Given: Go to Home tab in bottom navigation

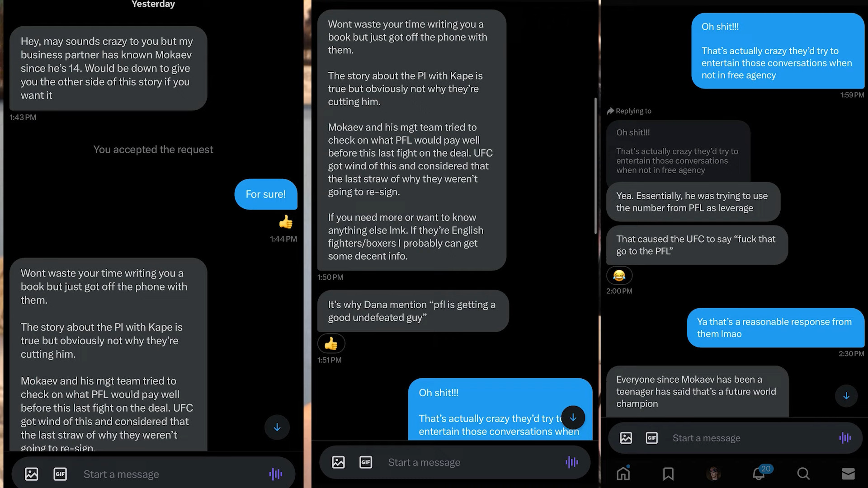Looking at the screenshot, I should [x=623, y=473].
